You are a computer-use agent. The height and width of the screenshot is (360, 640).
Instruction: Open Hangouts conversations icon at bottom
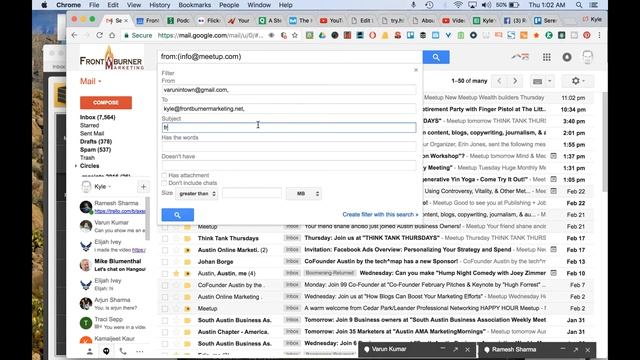(x=106, y=351)
